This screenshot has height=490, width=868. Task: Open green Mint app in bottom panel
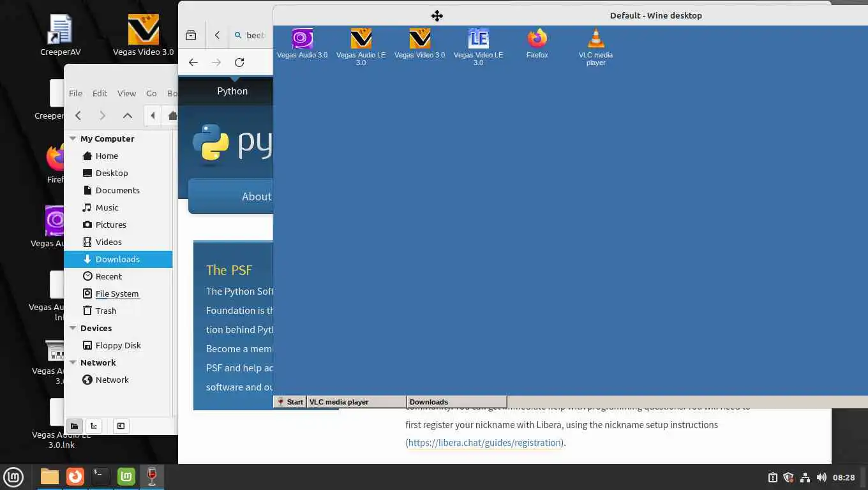tap(126, 477)
